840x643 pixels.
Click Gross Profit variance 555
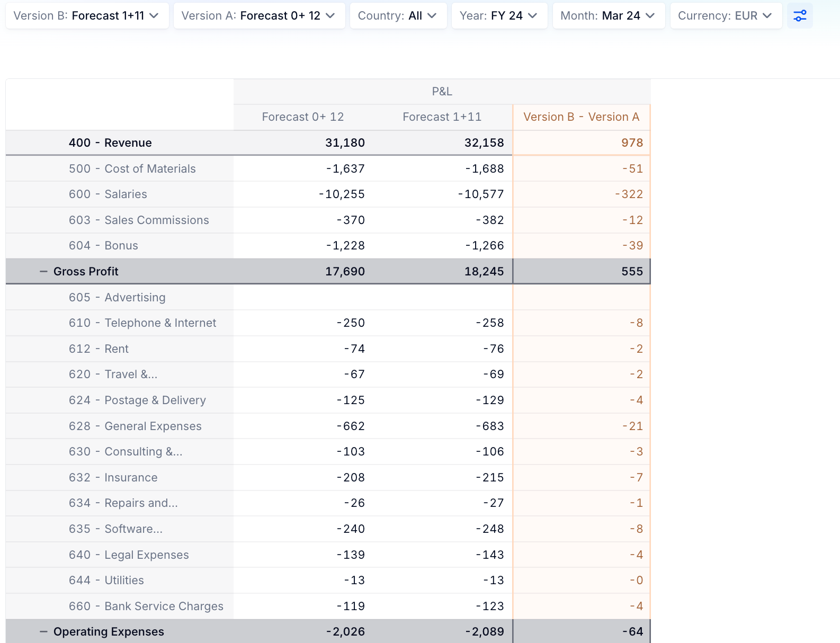(632, 272)
